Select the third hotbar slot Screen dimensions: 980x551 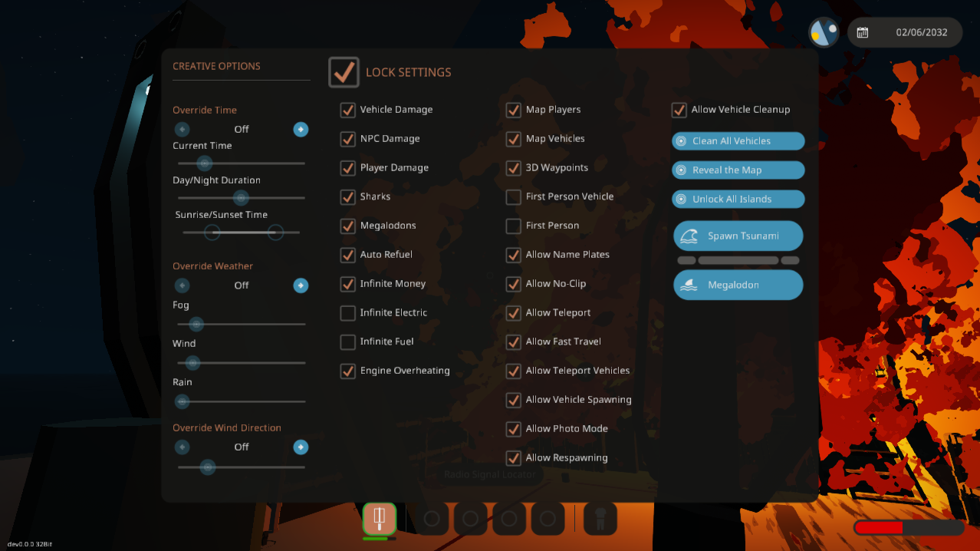(471, 519)
